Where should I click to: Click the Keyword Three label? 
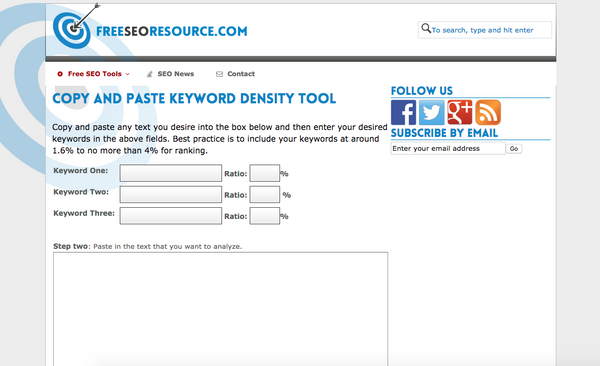point(84,213)
